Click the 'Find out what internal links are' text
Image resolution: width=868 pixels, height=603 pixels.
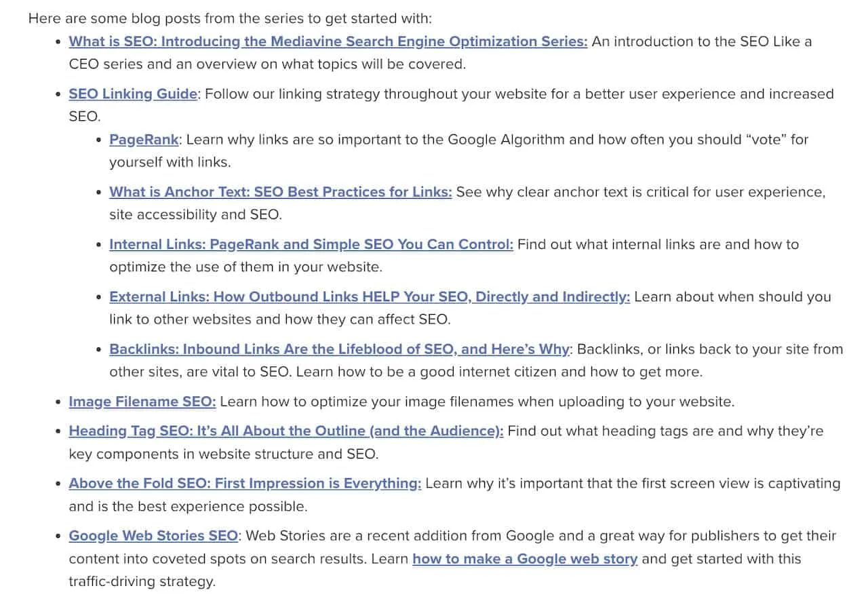click(x=454, y=255)
